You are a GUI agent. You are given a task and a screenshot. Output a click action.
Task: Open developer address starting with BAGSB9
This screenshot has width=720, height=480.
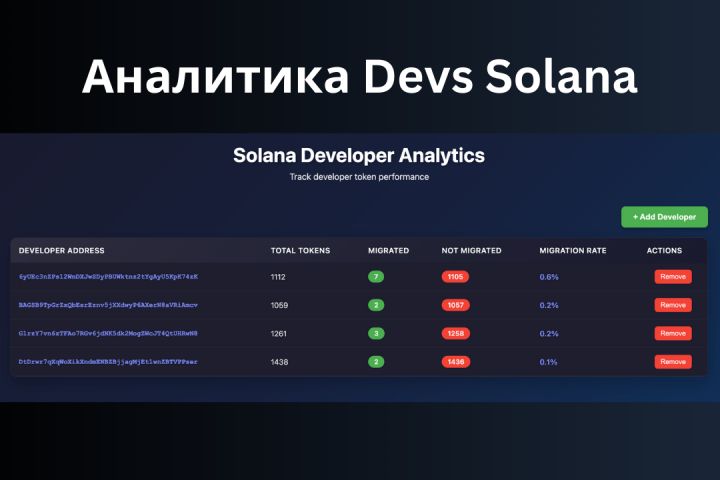[108, 305]
